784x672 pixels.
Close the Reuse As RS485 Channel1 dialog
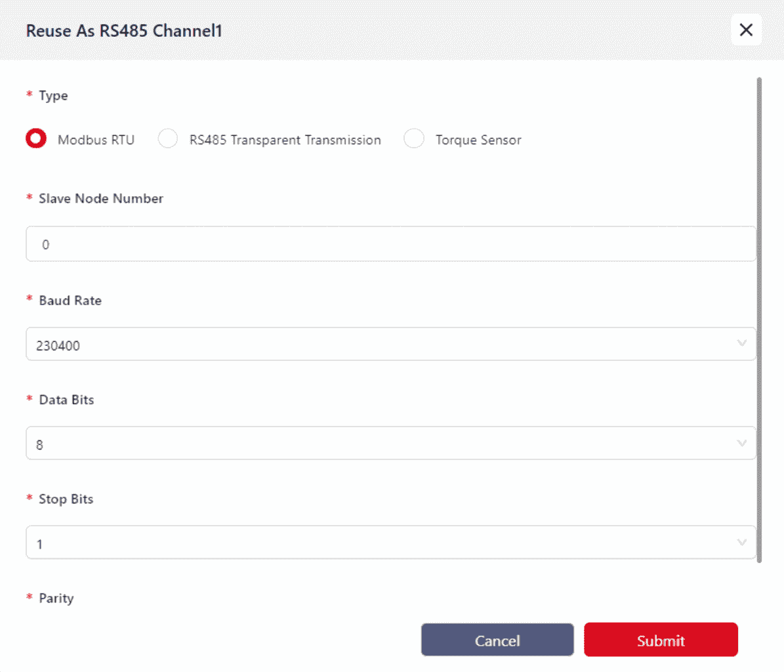pyautogui.click(x=746, y=30)
